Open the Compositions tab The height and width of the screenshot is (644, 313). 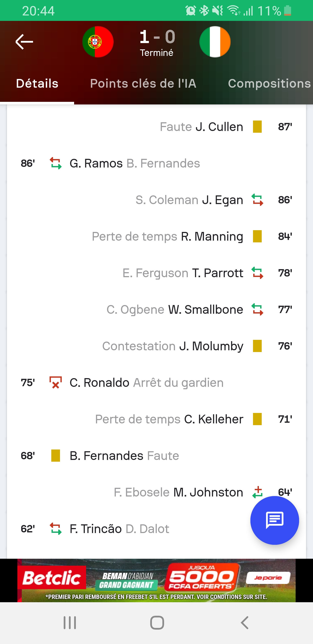pos(269,84)
